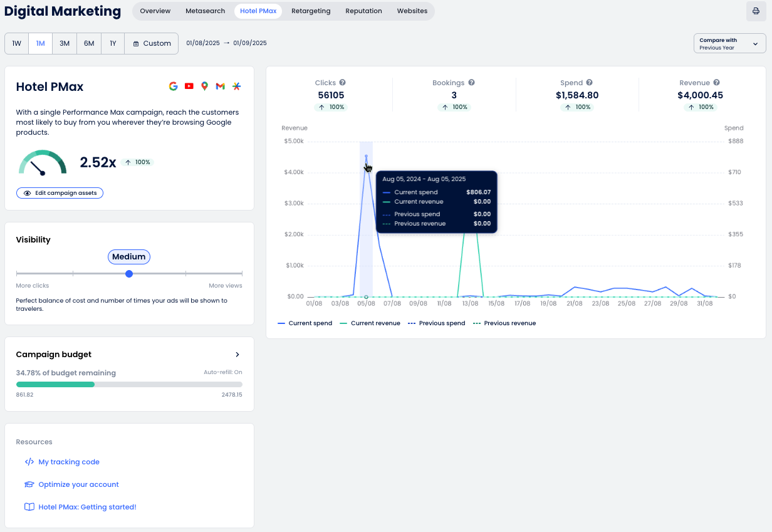This screenshot has width=772, height=532.
Task: Open the Retargeting tab
Action: coord(311,11)
